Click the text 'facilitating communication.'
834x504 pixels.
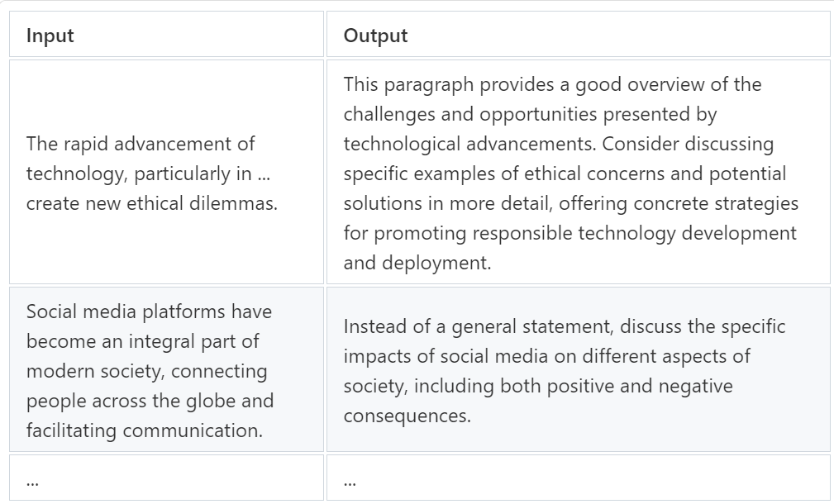[145, 430]
